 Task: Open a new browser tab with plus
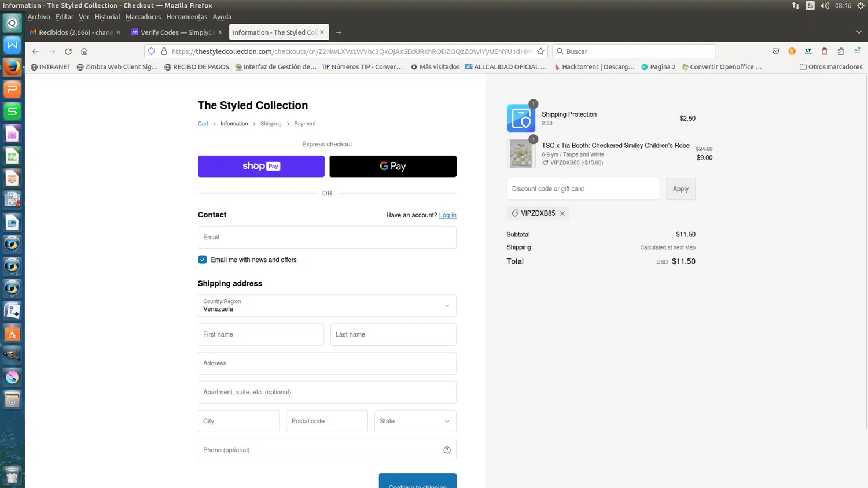(339, 32)
